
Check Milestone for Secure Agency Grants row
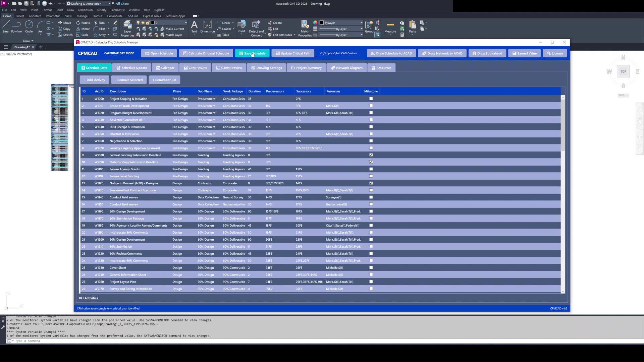pyautogui.click(x=371, y=169)
